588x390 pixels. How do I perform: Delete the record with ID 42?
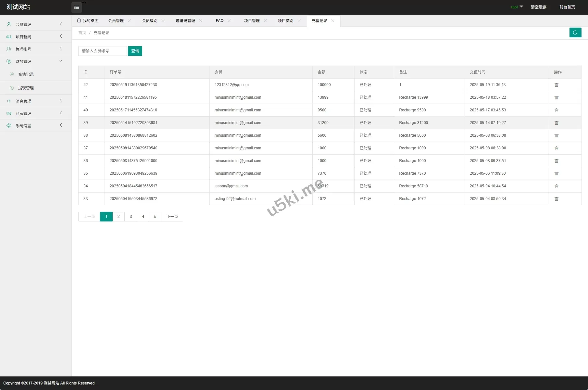556,85
